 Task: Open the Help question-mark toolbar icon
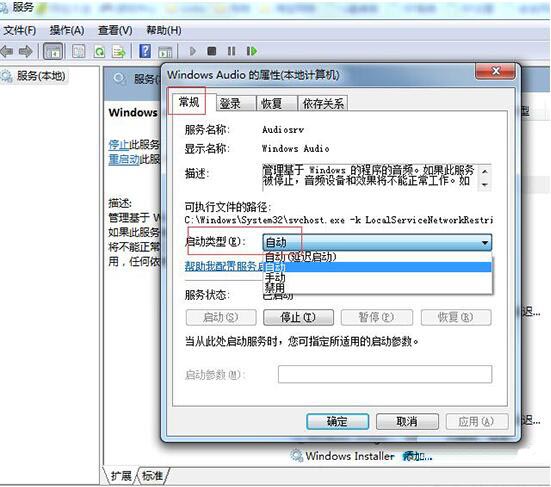click(x=145, y=51)
